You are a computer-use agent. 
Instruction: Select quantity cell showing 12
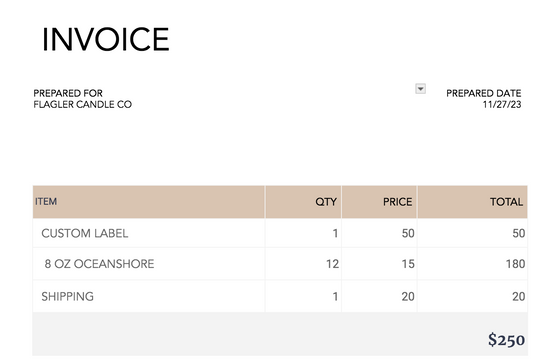click(303, 264)
